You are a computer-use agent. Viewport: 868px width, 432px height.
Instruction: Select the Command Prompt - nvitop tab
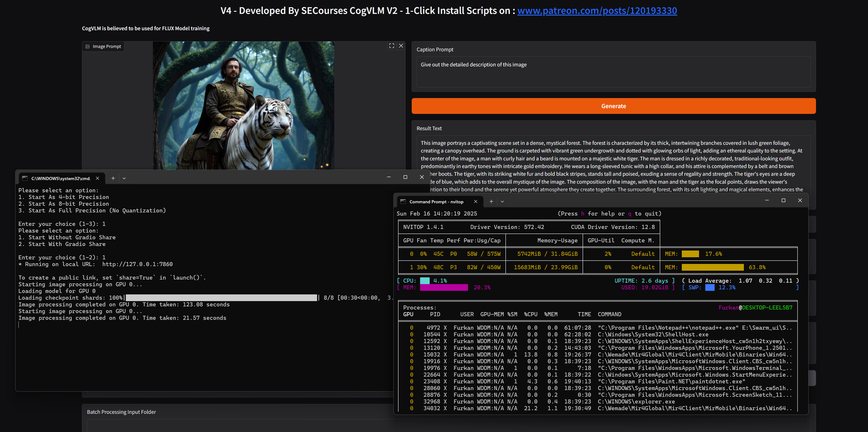pyautogui.click(x=436, y=202)
